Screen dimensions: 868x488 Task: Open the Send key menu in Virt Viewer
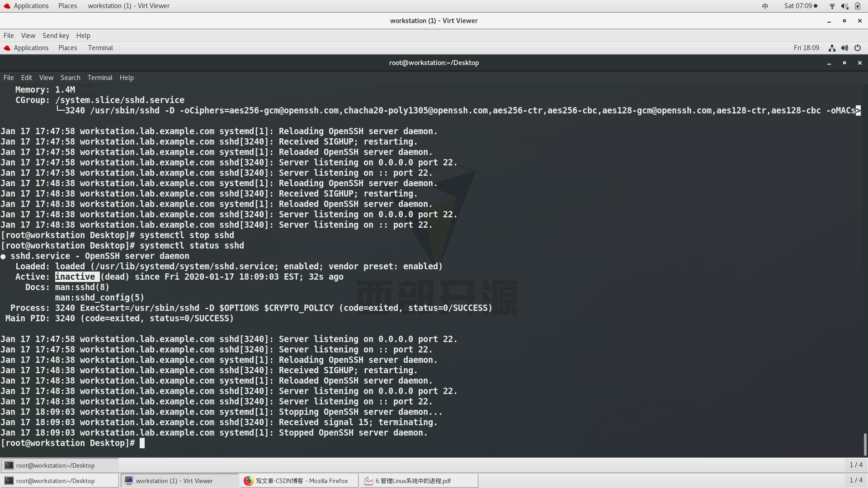coord(56,36)
